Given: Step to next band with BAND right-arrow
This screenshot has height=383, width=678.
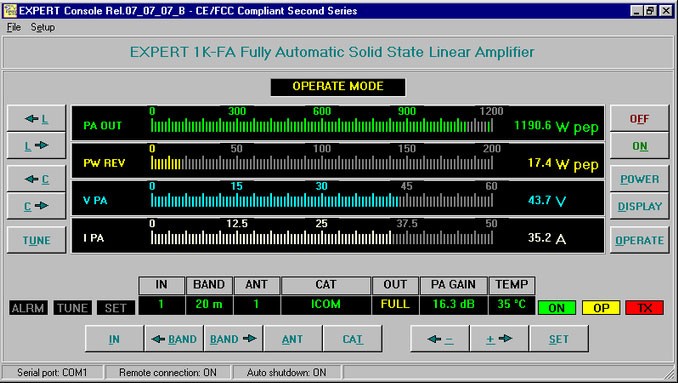Looking at the screenshot, I should pyautogui.click(x=233, y=339).
